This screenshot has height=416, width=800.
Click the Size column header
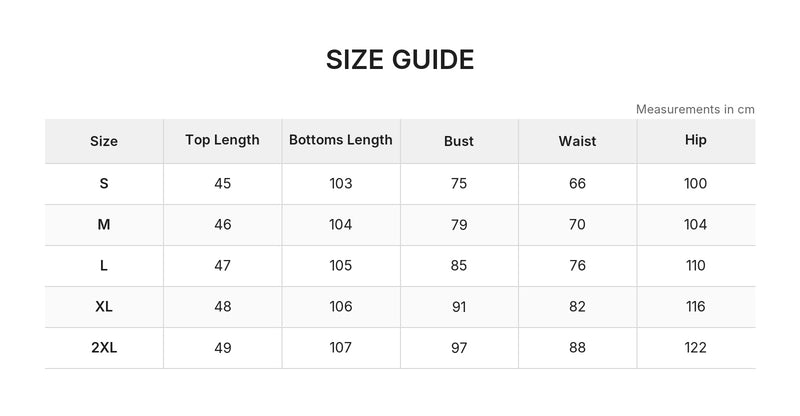click(104, 141)
